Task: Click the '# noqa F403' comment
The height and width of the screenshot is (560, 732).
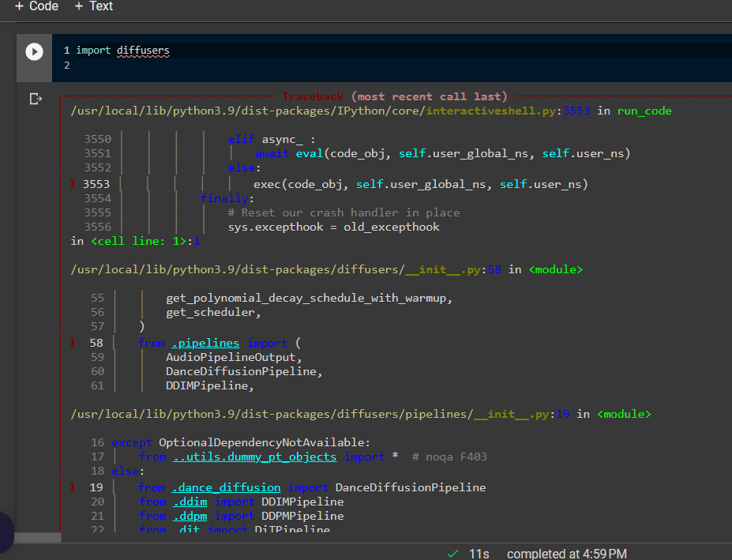Action: point(449,457)
